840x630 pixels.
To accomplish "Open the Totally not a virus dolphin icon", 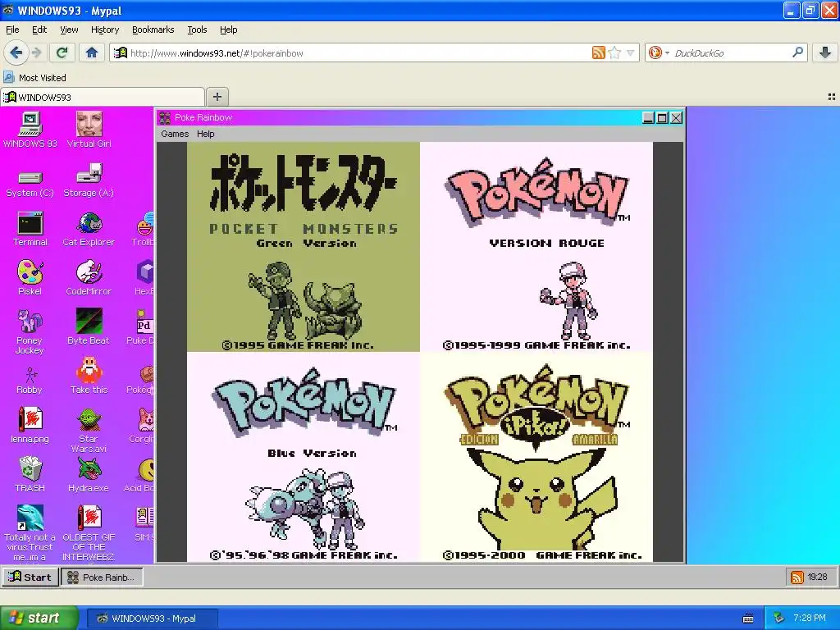I will [30, 533].
